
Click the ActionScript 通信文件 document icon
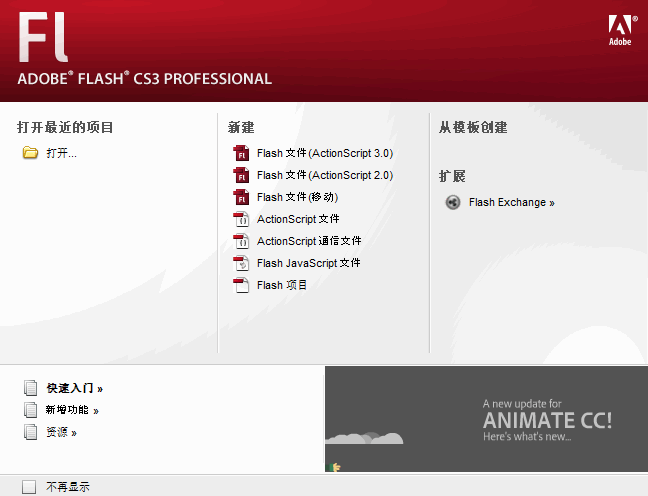(241, 241)
